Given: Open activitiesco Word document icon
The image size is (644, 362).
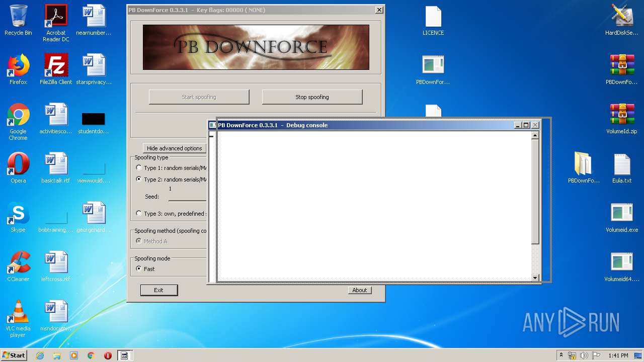Looking at the screenshot, I should (x=56, y=119).
